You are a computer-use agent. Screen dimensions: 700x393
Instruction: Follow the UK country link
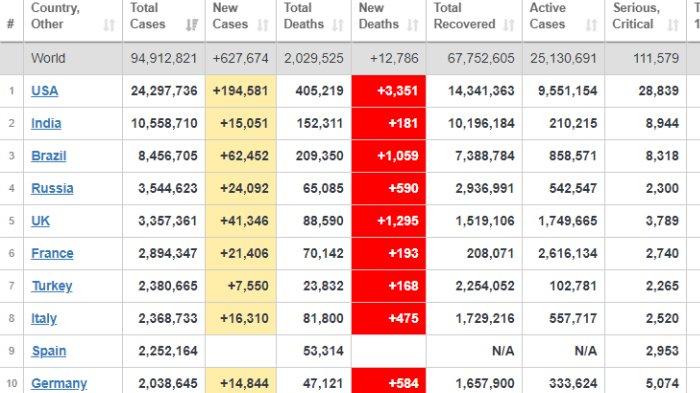(40, 221)
